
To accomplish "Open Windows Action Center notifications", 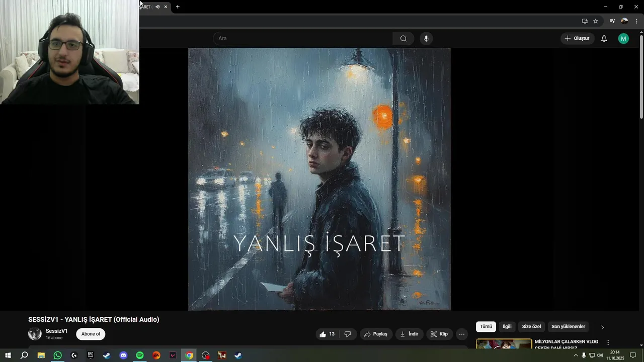I will (633, 355).
